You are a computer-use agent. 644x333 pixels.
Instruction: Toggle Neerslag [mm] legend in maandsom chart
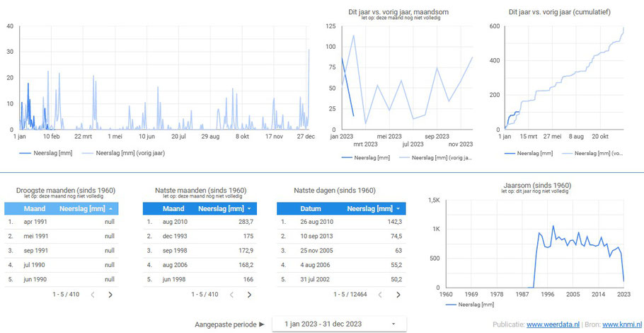coord(366,157)
